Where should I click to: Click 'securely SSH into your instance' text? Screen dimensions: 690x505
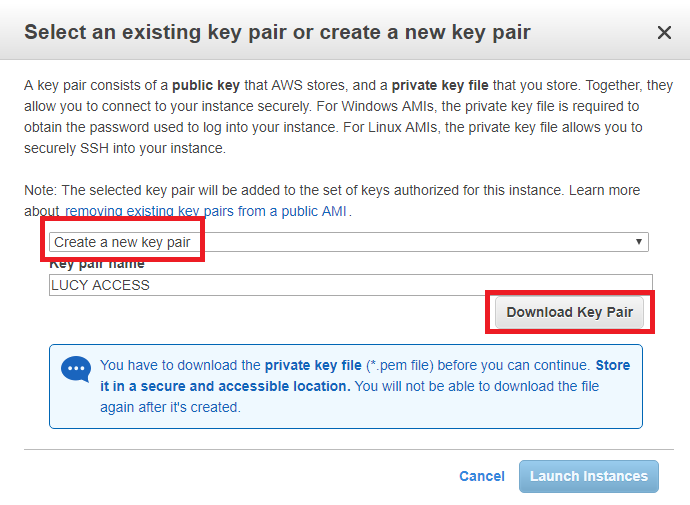click(125, 149)
